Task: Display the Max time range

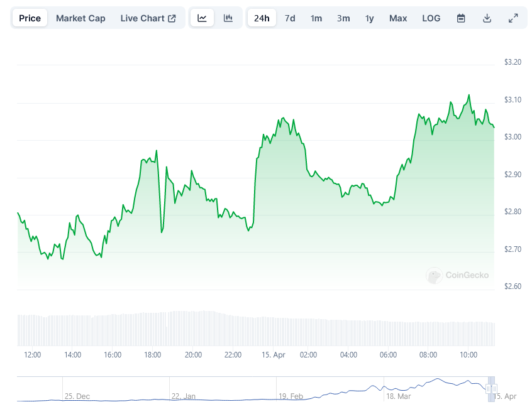Action: point(398,18)
